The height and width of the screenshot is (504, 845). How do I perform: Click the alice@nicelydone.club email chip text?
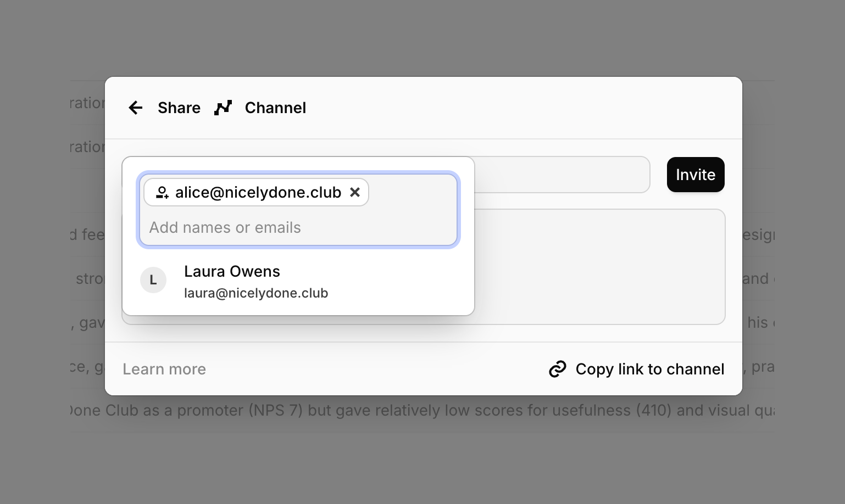258,192
